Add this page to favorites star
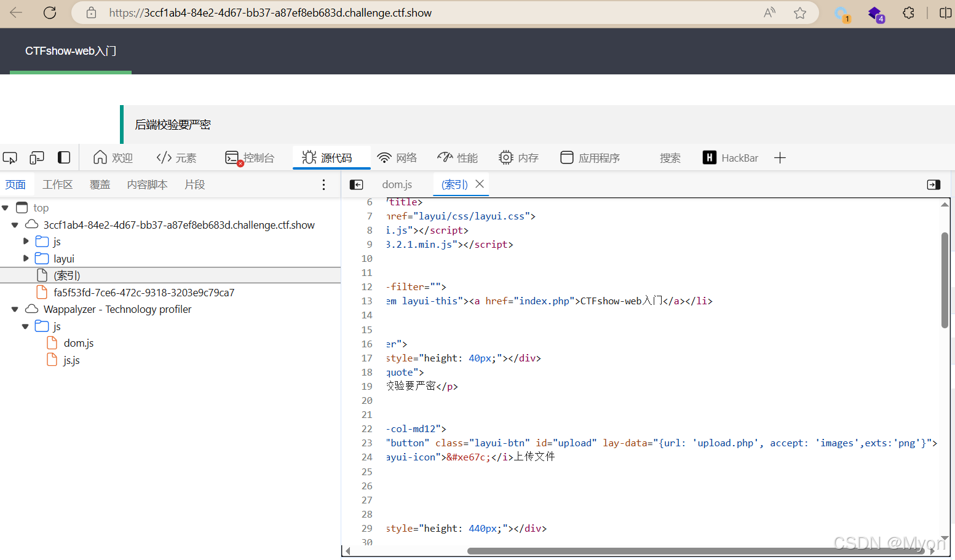The width and height of the screenshot is (955, 560). tap(799, 13)
